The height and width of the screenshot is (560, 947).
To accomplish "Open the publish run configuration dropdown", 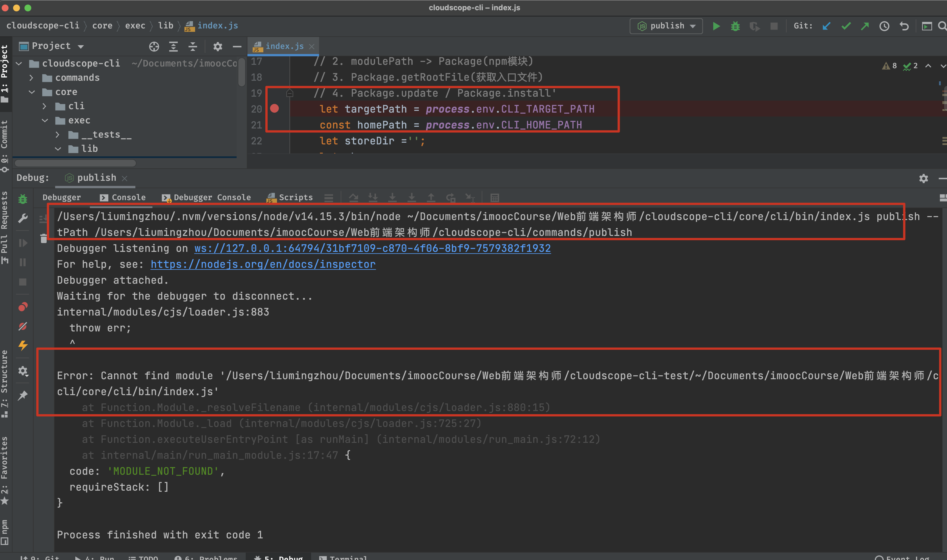I will [x=666, y=26].
